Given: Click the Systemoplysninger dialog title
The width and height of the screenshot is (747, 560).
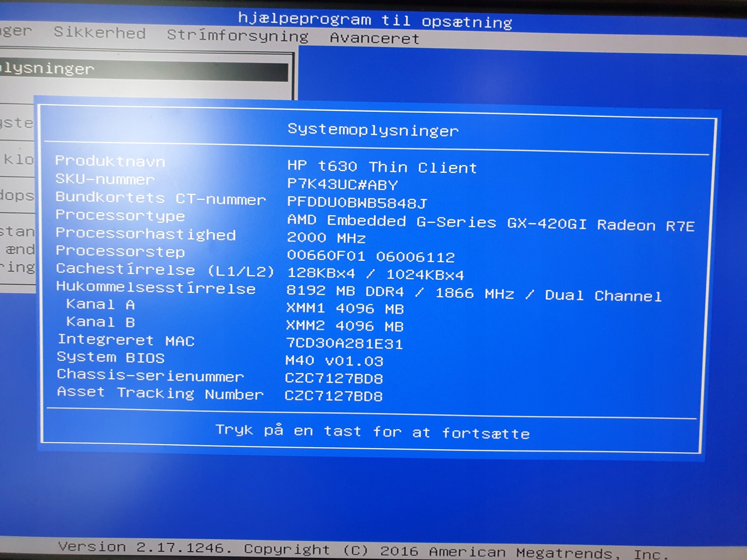Looking at the screenshot, I should click(373, 130).
